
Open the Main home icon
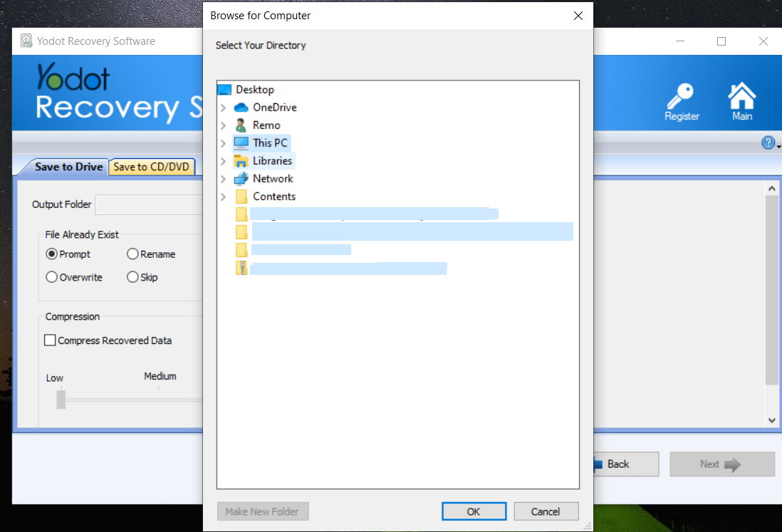(741, 94)
